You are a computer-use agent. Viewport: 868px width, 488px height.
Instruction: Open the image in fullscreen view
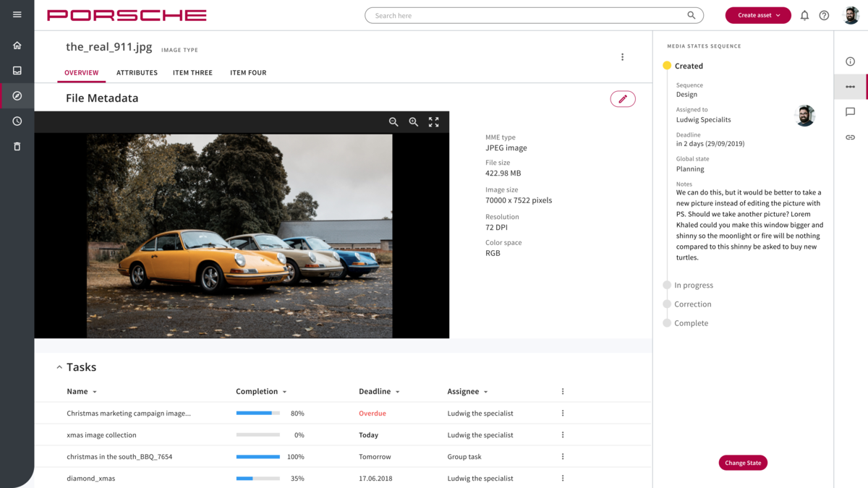pyautogui.click(x=433, y=122)
